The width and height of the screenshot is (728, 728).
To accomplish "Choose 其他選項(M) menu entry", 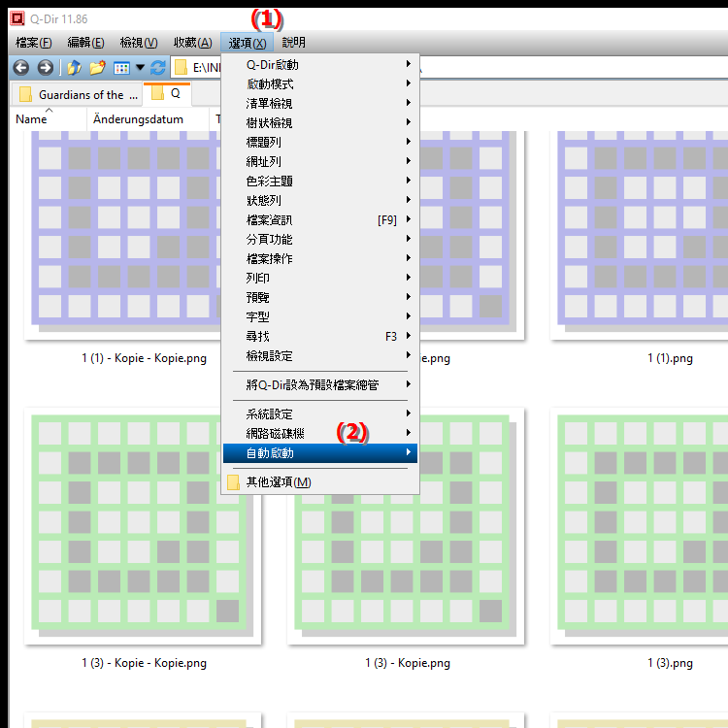I will (x=320, y=482).
